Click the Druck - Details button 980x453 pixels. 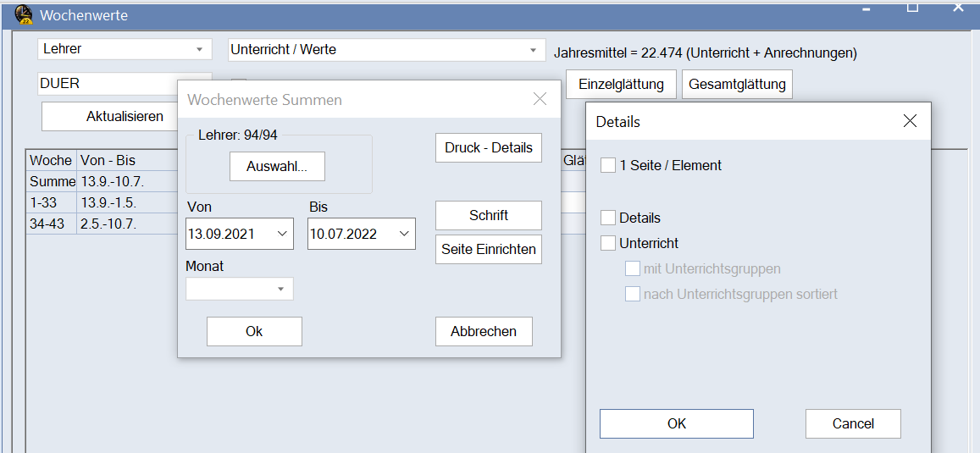click(488, 147)
